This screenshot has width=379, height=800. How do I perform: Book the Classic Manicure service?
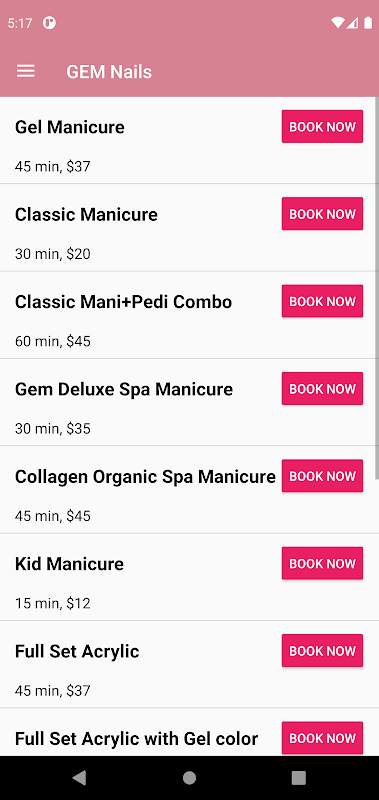click(322, 214)
